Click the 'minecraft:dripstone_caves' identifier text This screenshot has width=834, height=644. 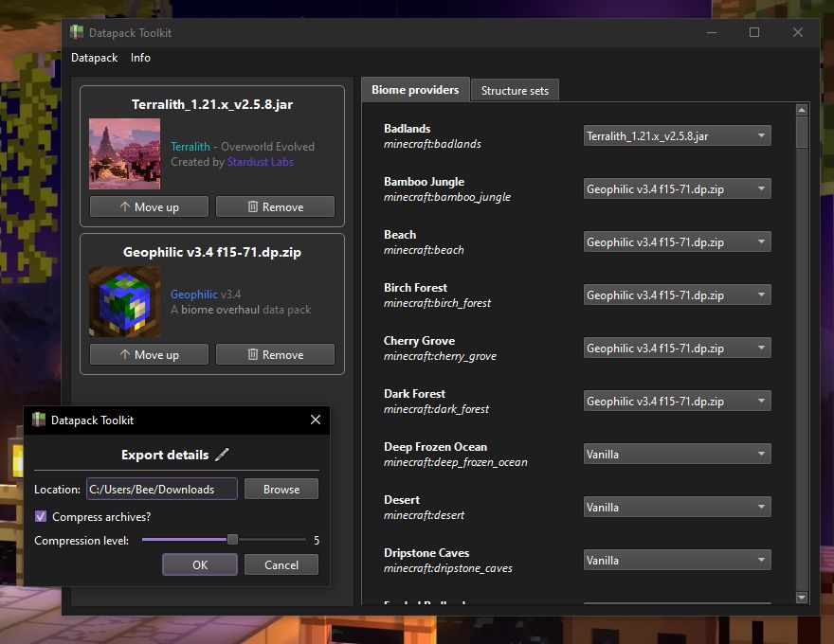click(448, 568)
